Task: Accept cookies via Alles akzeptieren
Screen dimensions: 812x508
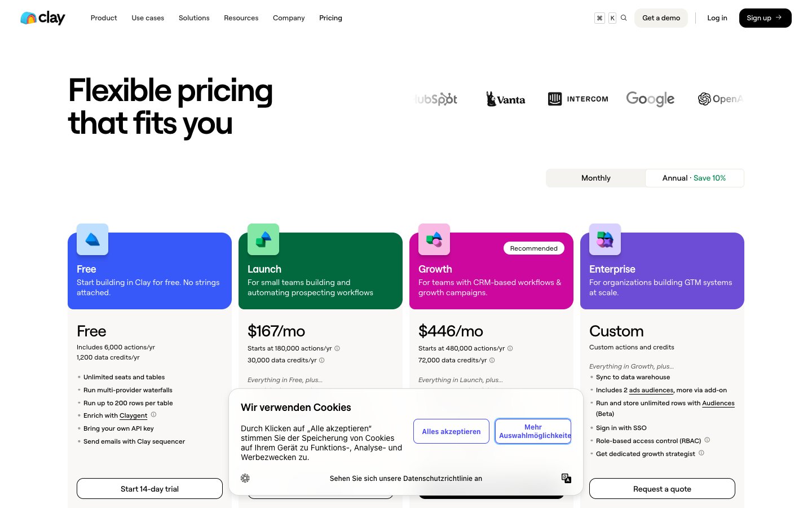Action: pos(451,431)
